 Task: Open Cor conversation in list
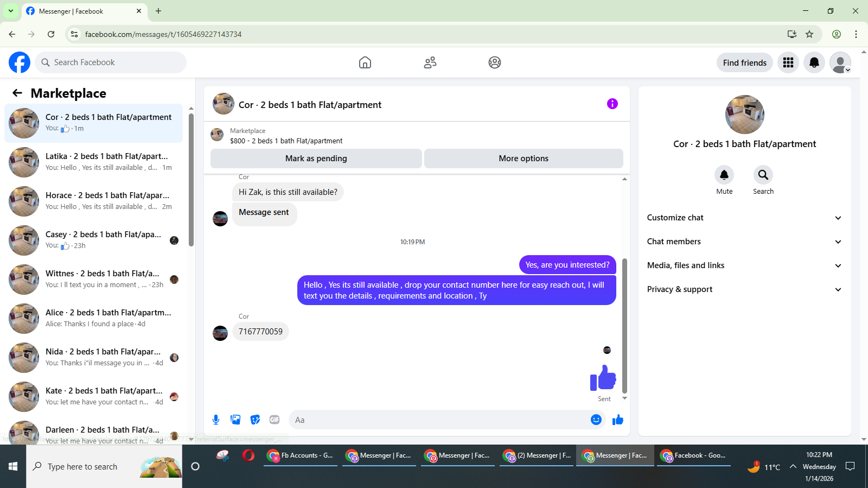click(93, 123)
